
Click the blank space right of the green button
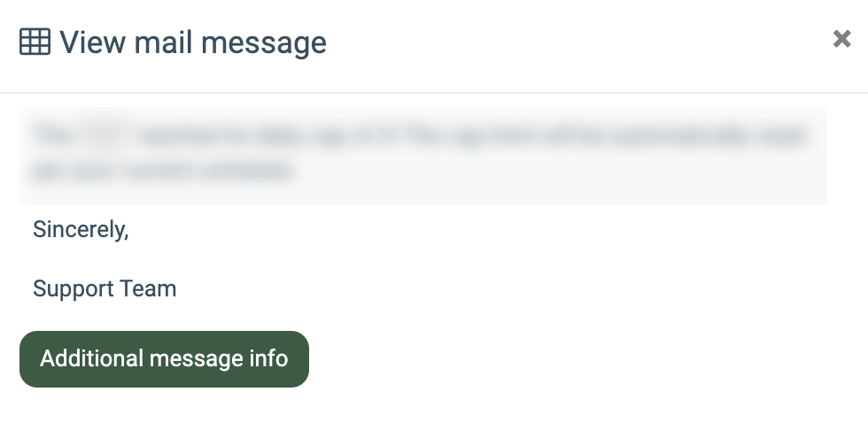pos(576,358)
